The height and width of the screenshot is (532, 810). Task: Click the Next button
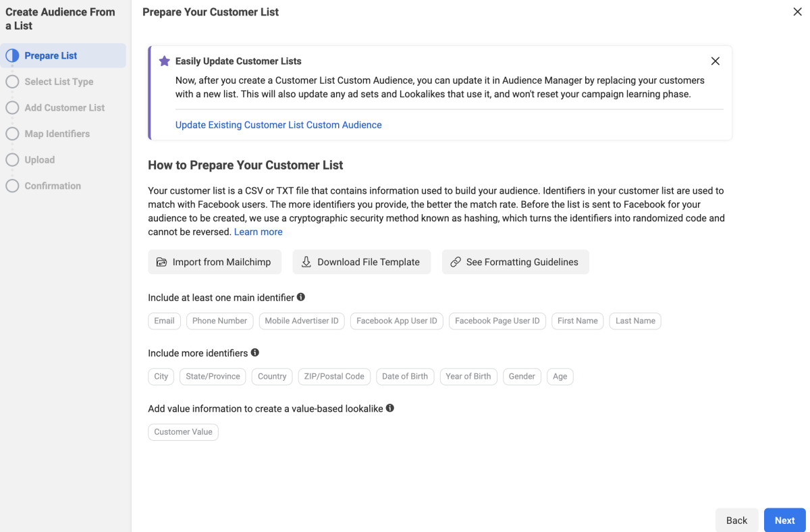[784, 520]
